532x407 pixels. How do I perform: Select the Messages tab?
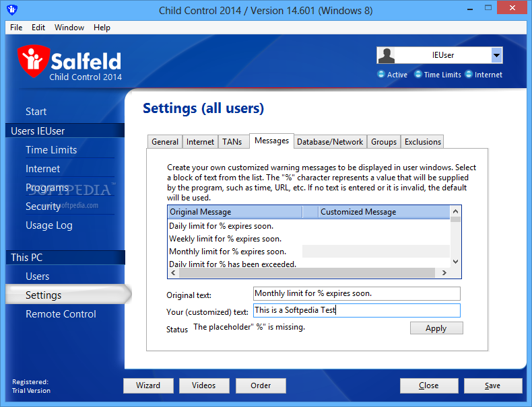tap(272, 141)
